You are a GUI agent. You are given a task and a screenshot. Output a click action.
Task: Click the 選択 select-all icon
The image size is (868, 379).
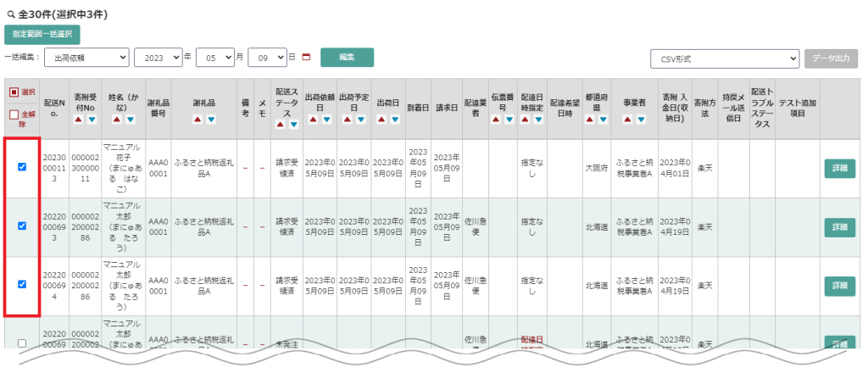tap(14, 92)
